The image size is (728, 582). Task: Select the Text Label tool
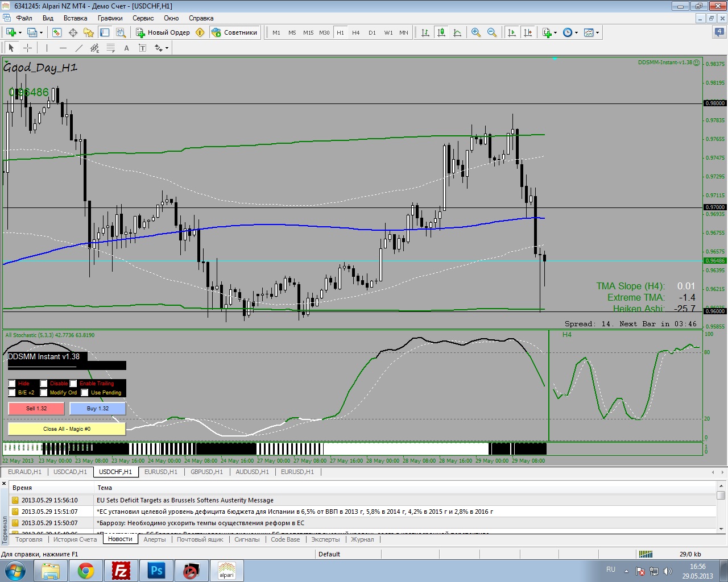pyautogui.click(x=142, y=48)
